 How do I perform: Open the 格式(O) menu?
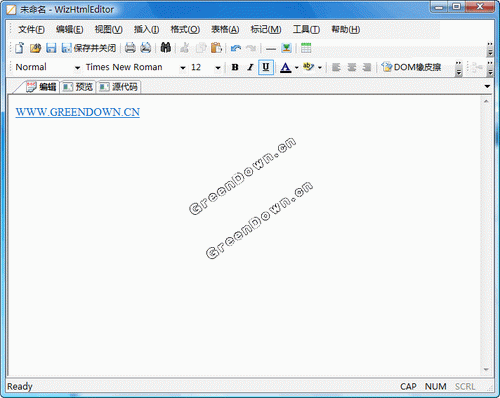click(x=185, y=30)
